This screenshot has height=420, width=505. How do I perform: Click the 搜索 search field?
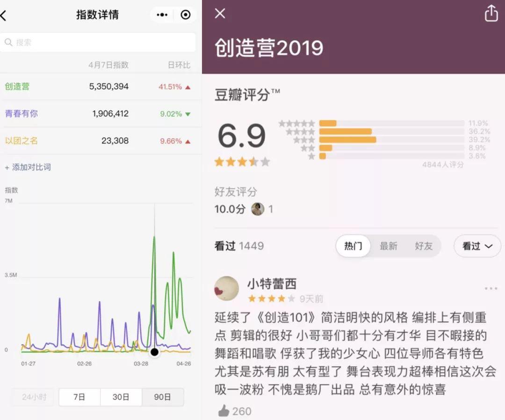[98, 42]
